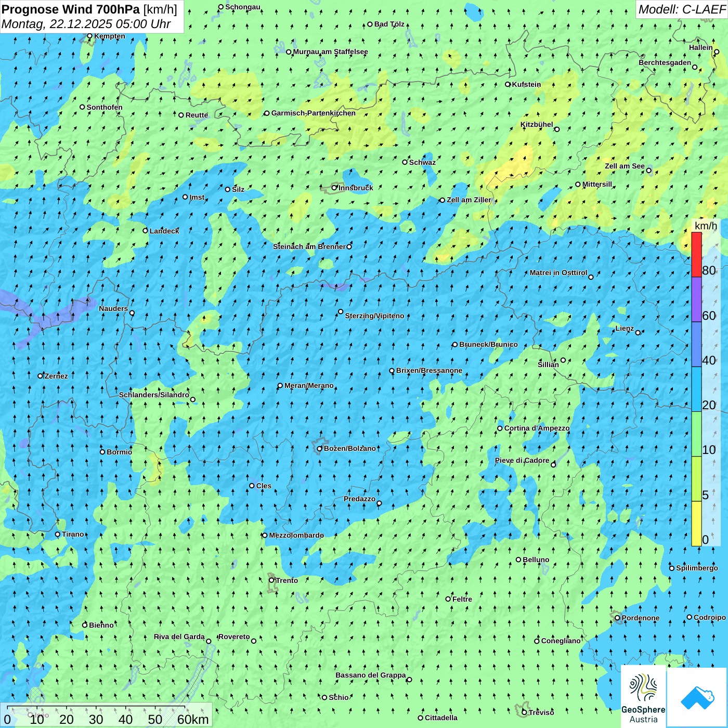Click the Riva del Garda dot
The width and height of the screenshot is (728, 728).
[209, 641]
